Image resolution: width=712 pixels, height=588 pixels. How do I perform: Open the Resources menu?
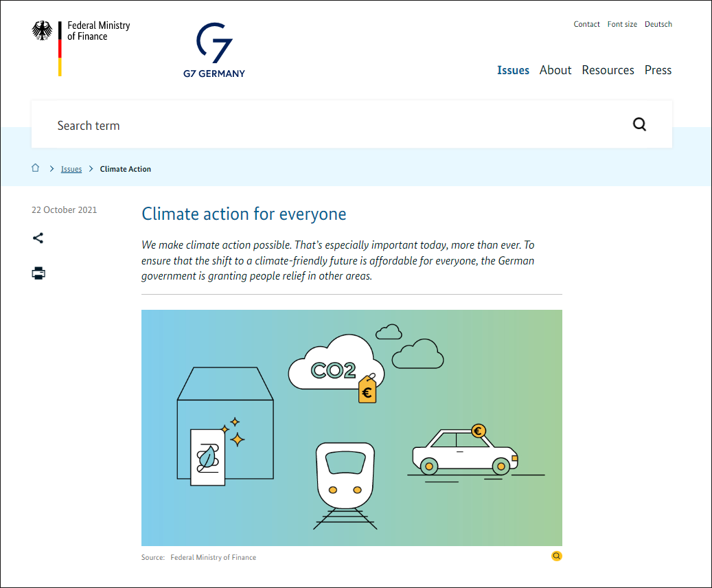click(x=608, y=70)
